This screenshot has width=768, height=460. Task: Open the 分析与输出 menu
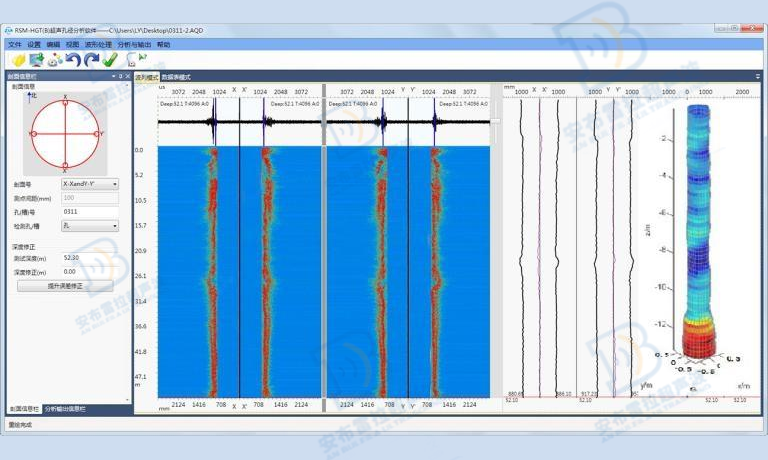(x=134, y=45)
